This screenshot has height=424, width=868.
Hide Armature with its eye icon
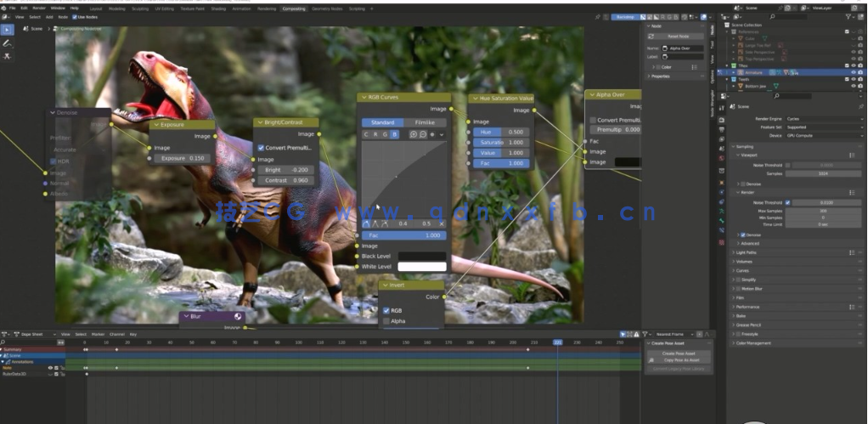[x=854, y=72]
